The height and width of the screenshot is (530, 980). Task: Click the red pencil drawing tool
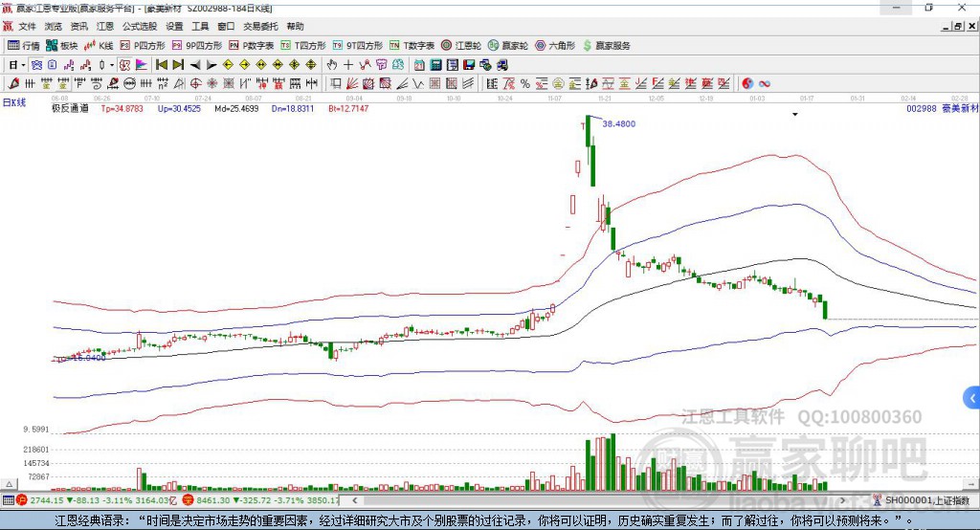coord(13,84)
